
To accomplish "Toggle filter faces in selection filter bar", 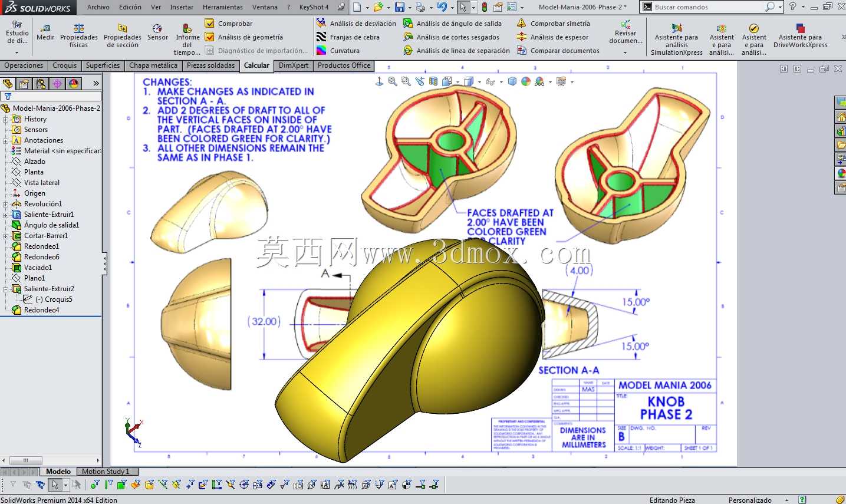I will [121, 485].
